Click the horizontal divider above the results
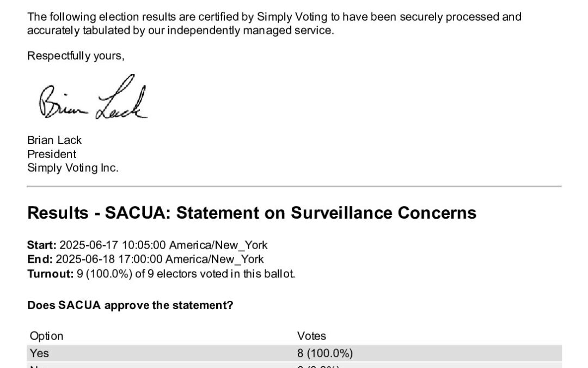The width and height of the screenshot is (588, 368). pos(294,186)
